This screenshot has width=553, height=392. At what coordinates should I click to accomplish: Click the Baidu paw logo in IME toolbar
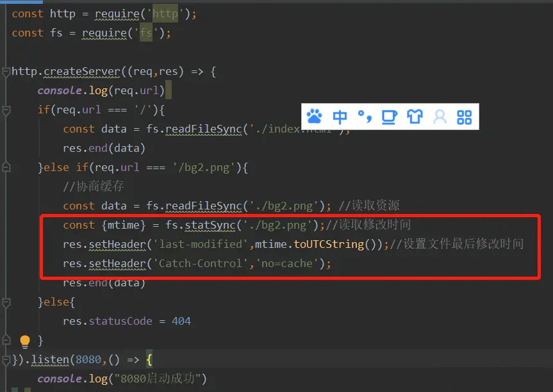coord(314,117)
